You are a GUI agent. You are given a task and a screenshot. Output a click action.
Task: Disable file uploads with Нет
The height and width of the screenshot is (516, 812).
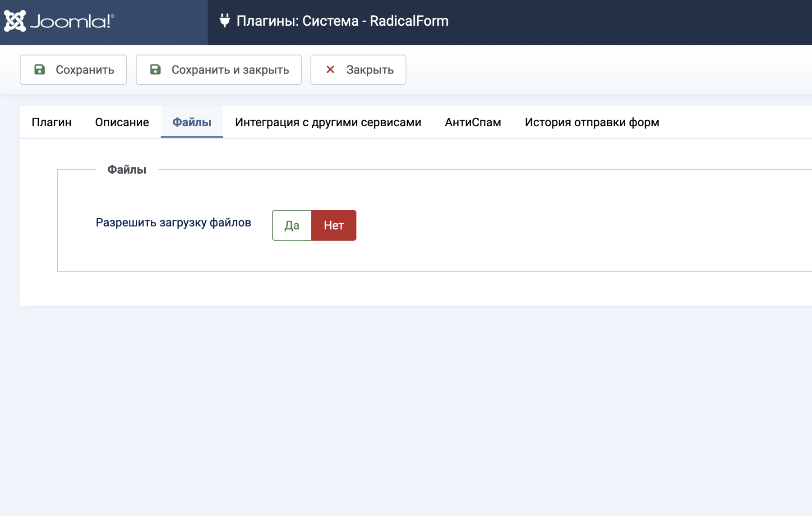(x=334, y=225)
